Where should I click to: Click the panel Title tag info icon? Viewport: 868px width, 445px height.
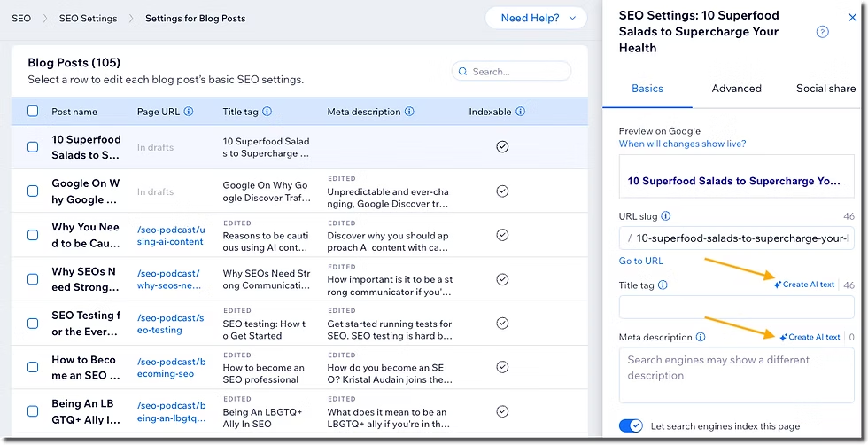pyautogui.click(x=663, y=285)
